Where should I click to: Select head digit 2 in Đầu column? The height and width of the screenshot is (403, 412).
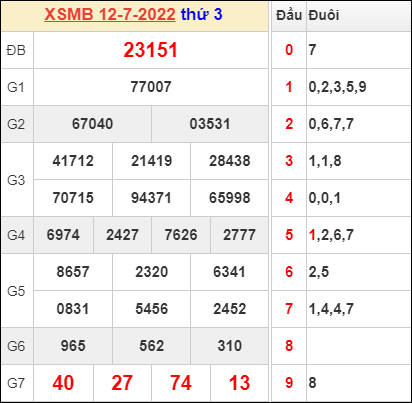pyautogui.click(x=289, y=124)
